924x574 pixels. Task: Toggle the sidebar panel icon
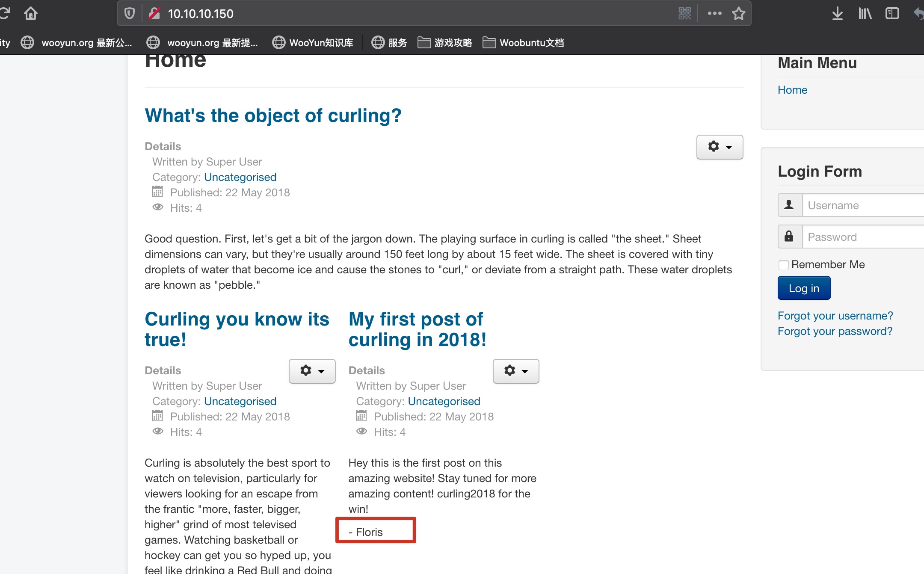tap(892, 14)
